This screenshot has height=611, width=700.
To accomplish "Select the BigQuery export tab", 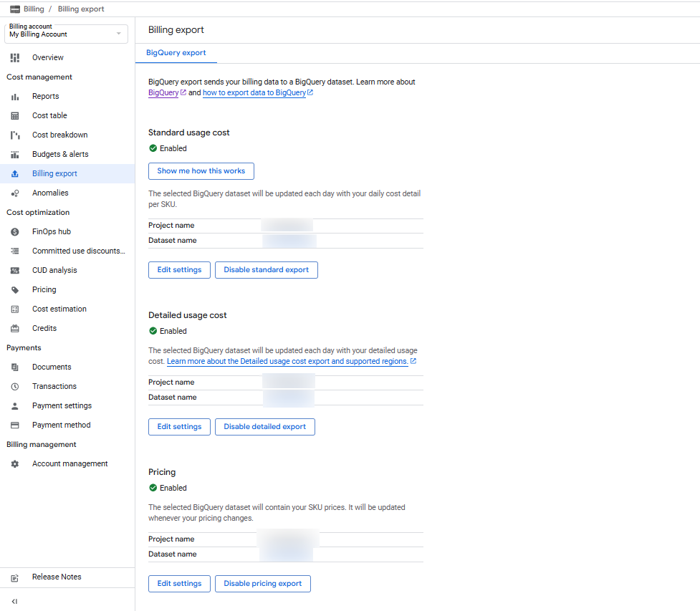I will [x=176, y=53].
